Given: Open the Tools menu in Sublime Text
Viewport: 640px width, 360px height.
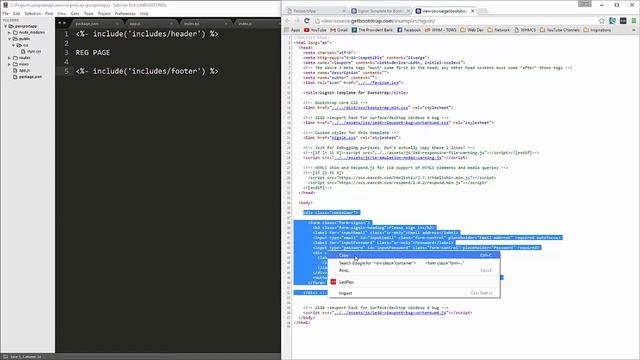Looking at the screenshot, I should (89, 13).
